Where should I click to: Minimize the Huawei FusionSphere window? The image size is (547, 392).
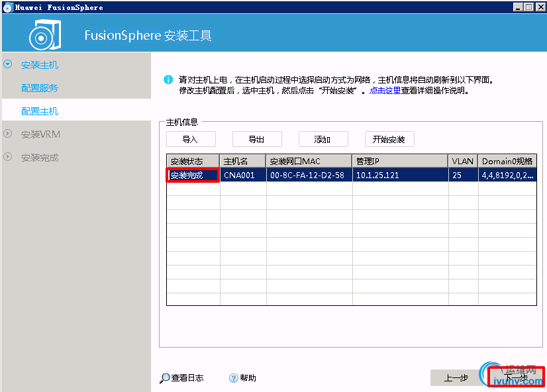[518, 7]
